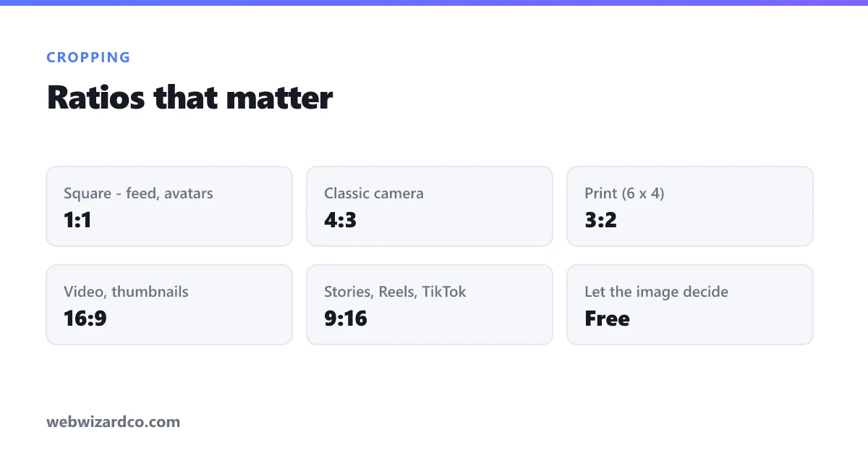The width and height of the screenshot is (868, 456).
Task: Select the 1:1 ratio value
Action: [x=77, y=220]
